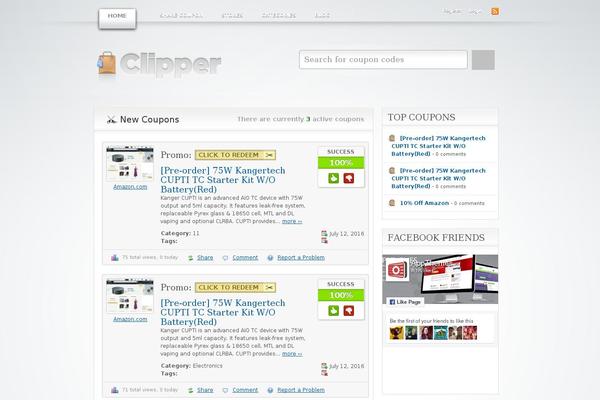Click the Register link in the header
Image resolution: width=600 pixels, height=400 pixels.
(x=452, y=11)
